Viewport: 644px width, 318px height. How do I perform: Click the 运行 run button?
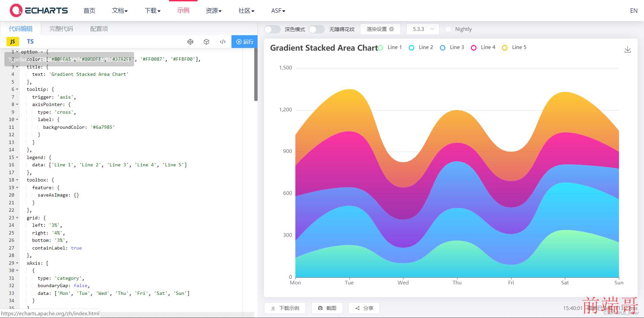(245, 42)
